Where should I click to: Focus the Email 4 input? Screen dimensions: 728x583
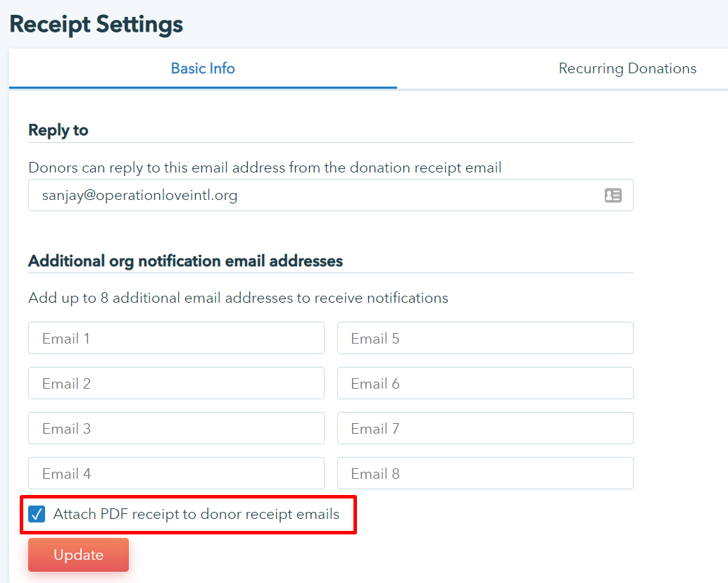pos(176,474)
